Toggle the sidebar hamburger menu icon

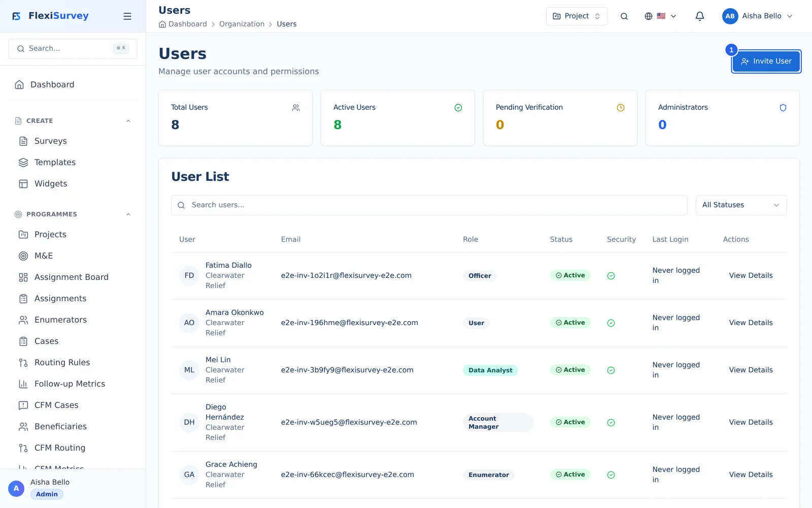(x=127, y=16)
